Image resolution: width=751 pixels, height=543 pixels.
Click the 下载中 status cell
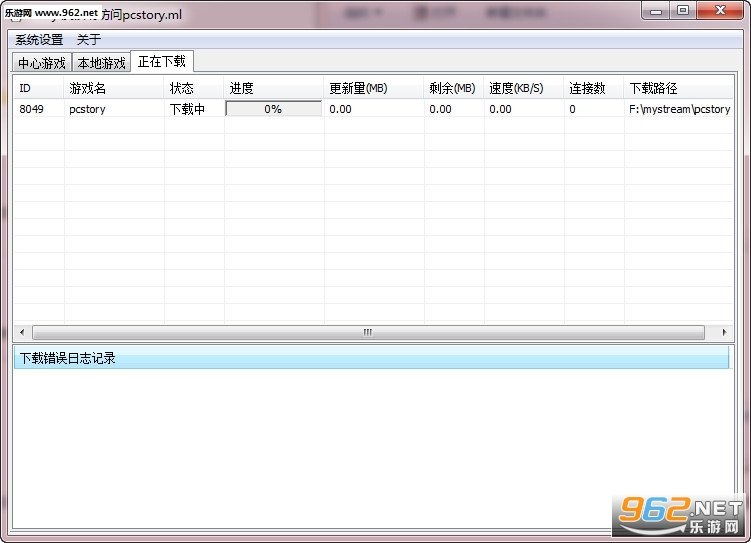pyautogui.click(x=187, y=109)
